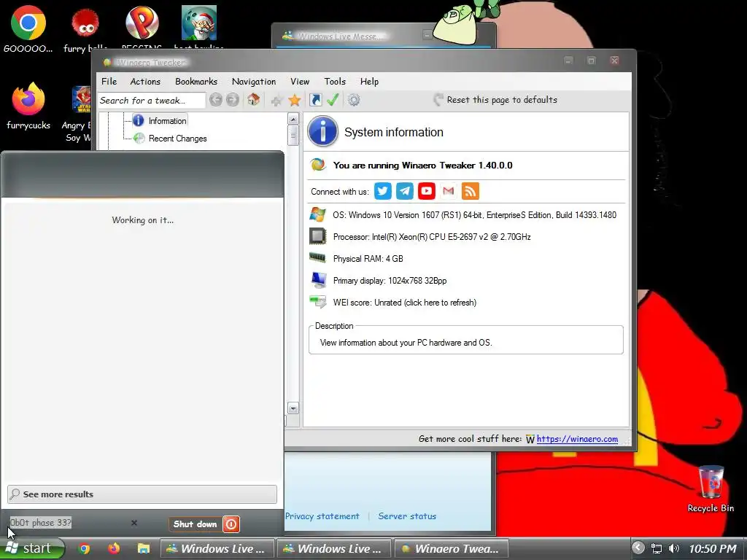Follow the winaero.com link
Viewport: 747px width, 560px height.
coord(577,439)
